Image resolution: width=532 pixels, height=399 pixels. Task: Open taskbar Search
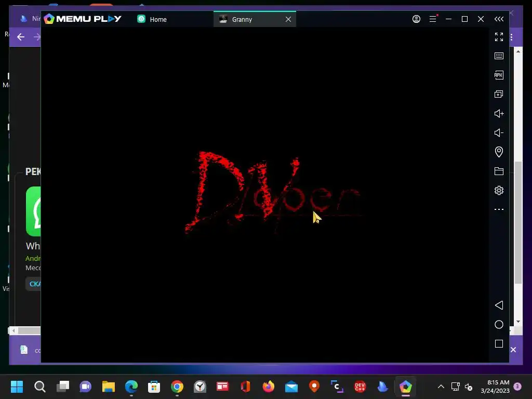(39, 387)
